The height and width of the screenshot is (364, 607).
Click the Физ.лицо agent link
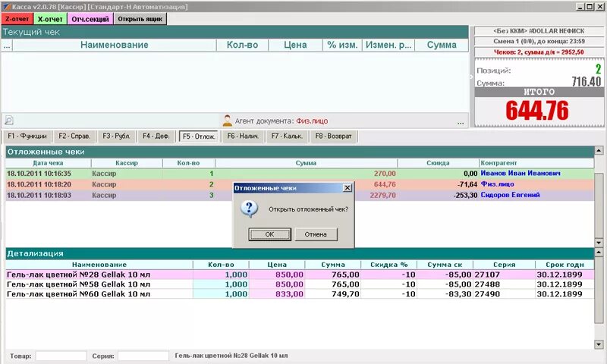pyautogui.click(x=312, y=121)
